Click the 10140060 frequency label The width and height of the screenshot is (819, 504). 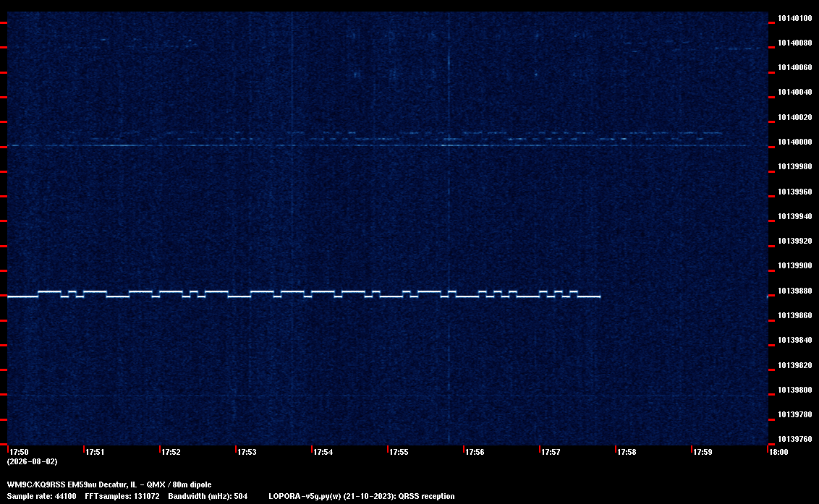[x=794, y=67]
